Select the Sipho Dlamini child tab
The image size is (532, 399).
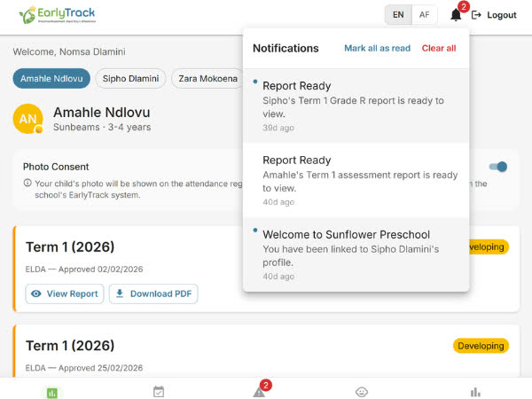click(130, 78)
